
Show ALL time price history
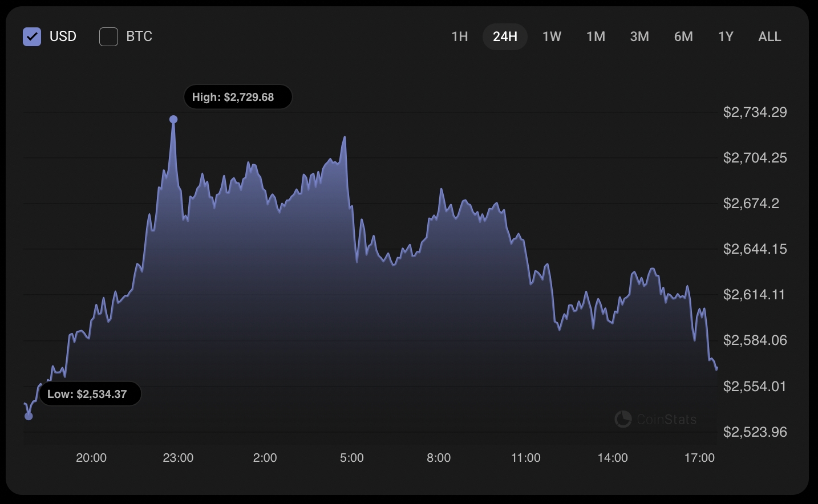[x=770, y=36]
